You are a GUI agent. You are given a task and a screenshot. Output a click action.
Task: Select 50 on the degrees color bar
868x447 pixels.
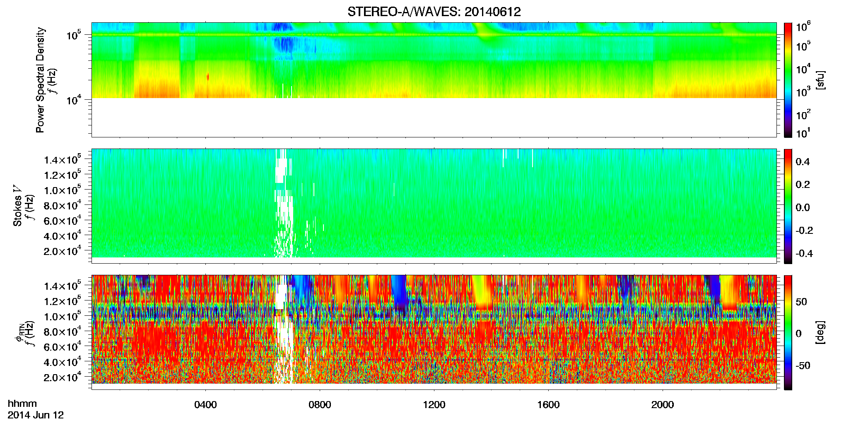[801, 302]
